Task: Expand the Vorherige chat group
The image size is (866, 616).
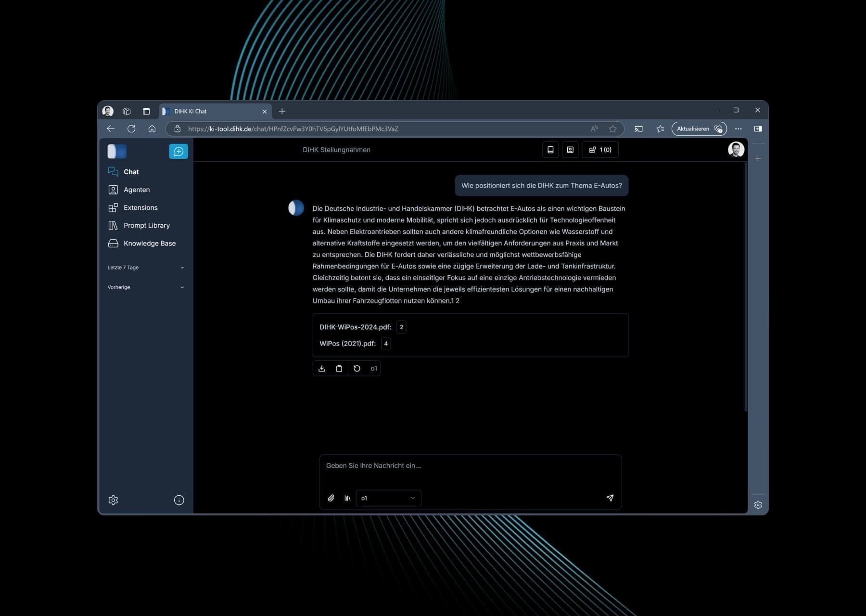Action: pyautogui.click(x=146, y=287)
